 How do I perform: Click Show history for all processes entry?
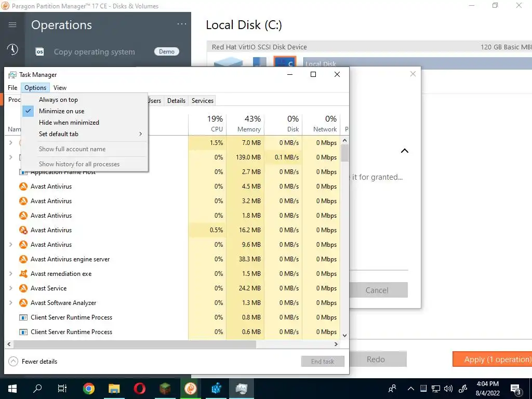pos(85,164)
